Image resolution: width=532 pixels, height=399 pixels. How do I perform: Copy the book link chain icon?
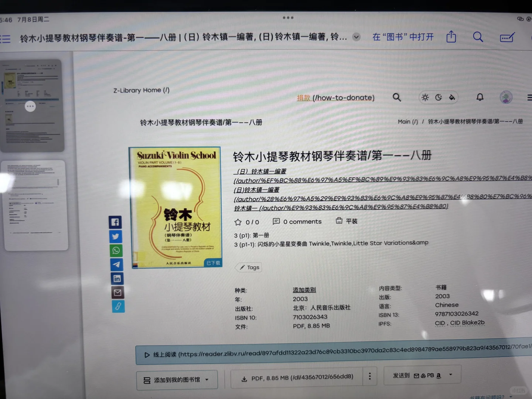tap(118, 306)
